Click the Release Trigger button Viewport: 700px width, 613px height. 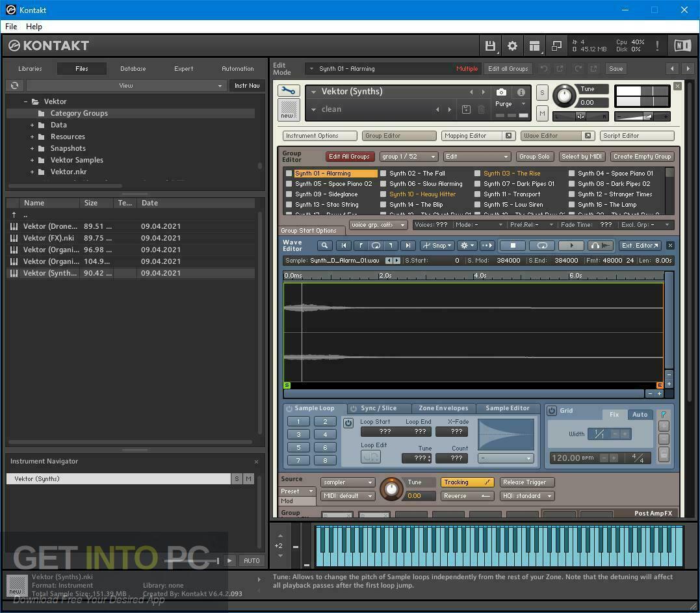click(526, 482)
